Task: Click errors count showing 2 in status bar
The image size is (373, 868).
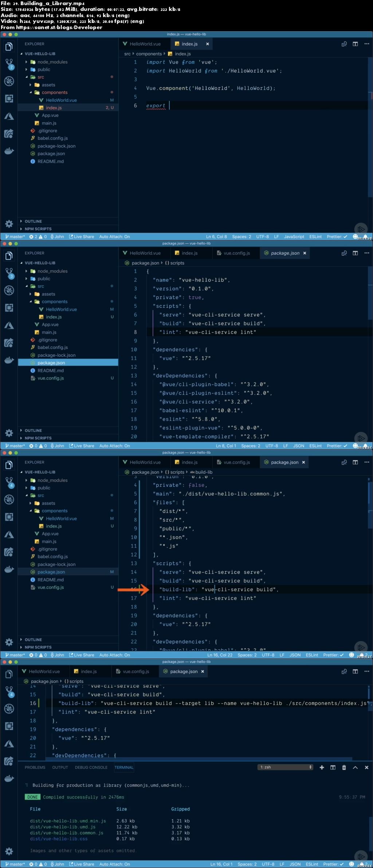Action: click(x=34, y=236)
